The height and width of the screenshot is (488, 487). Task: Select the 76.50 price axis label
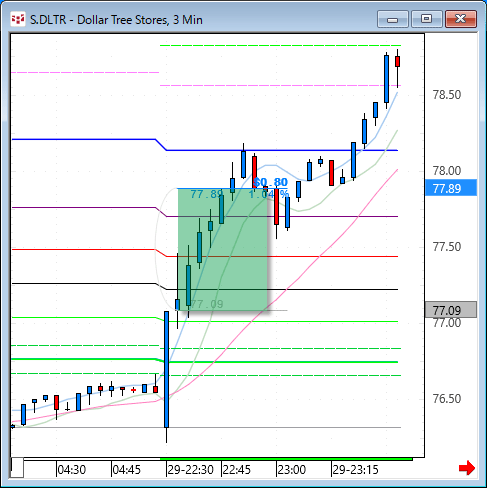click(x=447, y=399)
